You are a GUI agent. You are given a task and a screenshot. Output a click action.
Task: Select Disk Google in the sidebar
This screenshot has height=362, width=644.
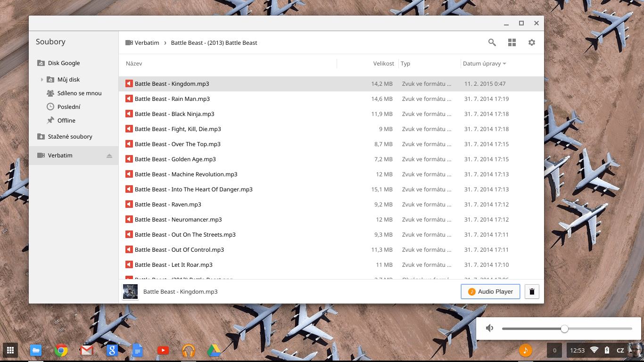74,63
